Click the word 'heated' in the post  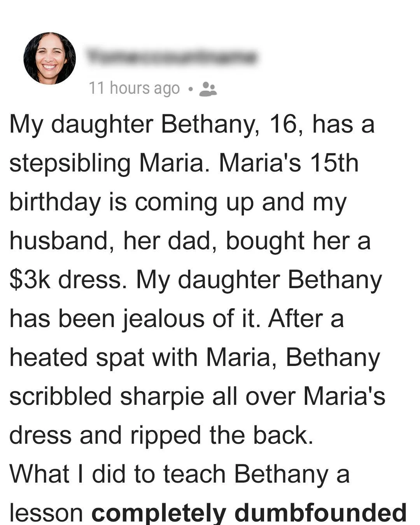[48, 358]
